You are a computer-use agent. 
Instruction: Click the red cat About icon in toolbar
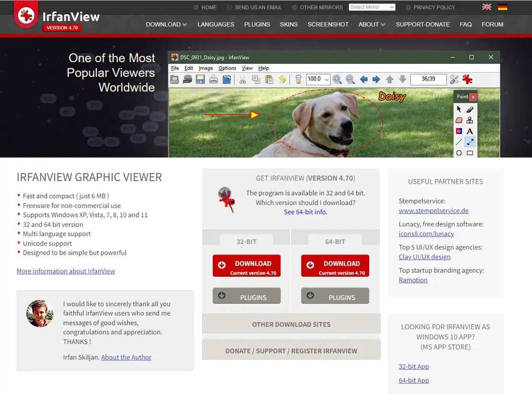pyautogui.click(x=467, y=79)
